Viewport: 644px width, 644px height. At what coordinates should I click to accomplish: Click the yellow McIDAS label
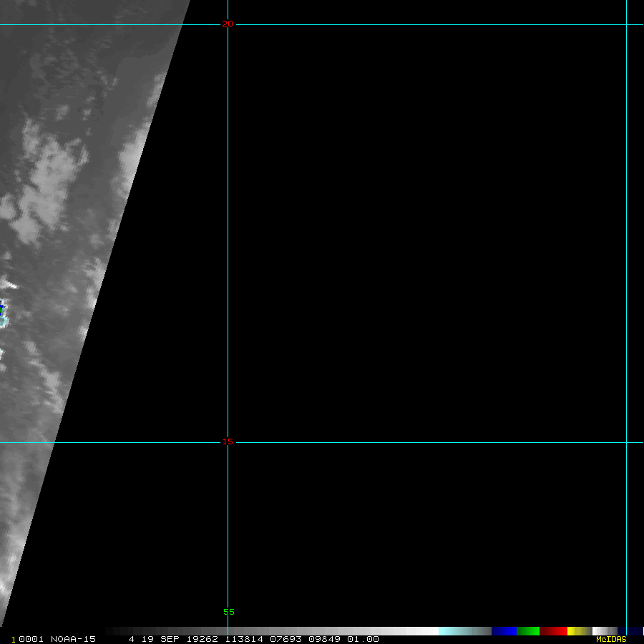click(611, 639)
